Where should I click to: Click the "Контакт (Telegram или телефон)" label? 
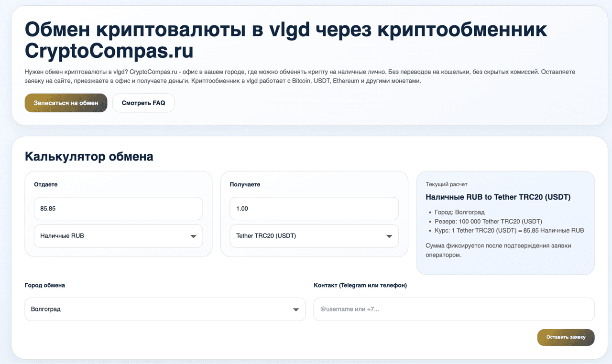click(361, 285)
